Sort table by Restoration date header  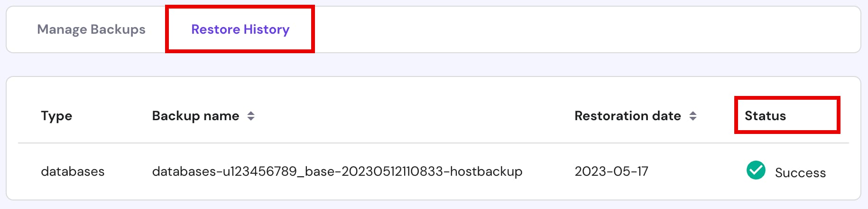pyautogui.click(x=628, y=116)
